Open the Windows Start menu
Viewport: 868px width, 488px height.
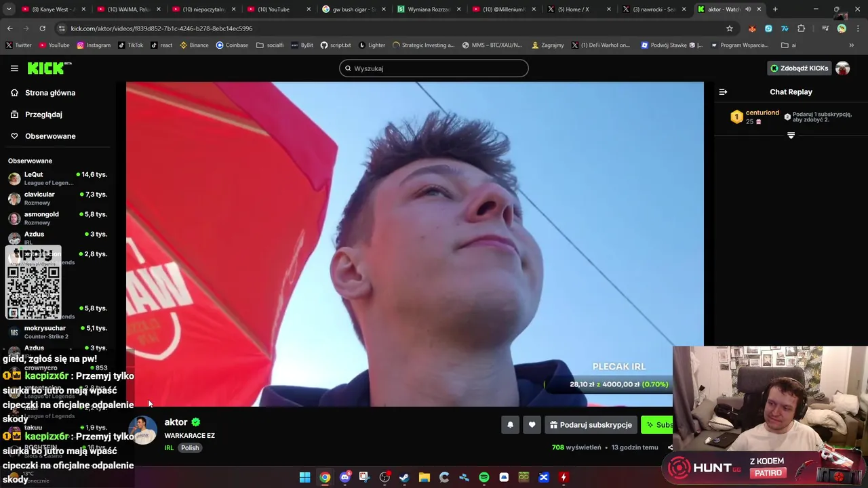click(x=305, y=477)
